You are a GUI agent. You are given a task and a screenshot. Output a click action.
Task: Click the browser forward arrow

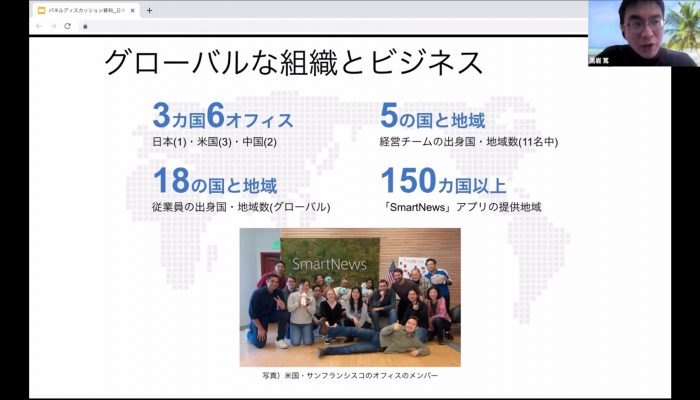pos(53,26)
